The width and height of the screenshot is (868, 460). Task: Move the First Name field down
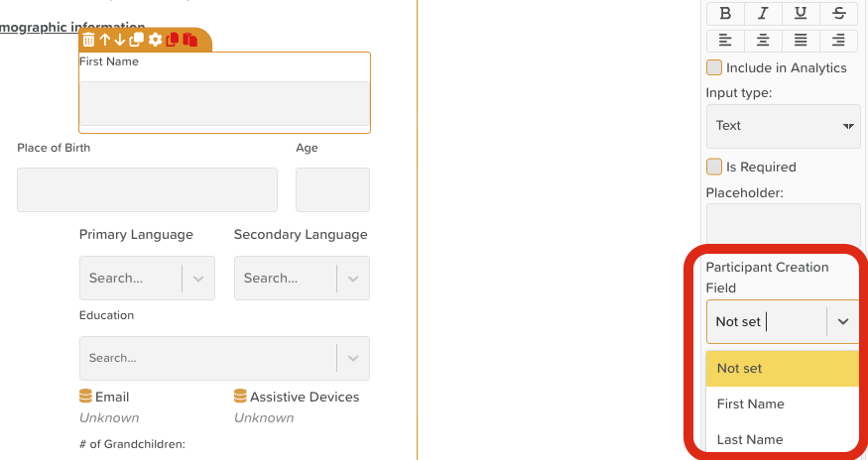coord(120,40)
